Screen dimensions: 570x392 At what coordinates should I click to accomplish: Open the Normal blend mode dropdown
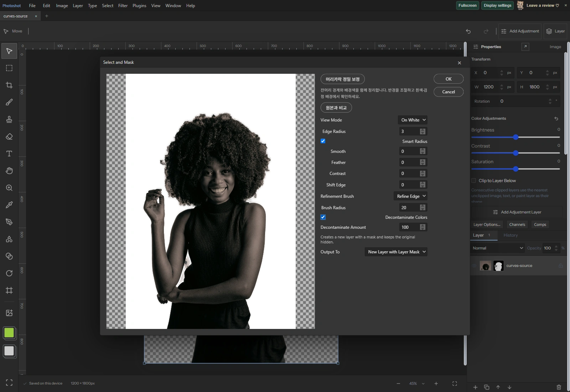pos(497,248)
